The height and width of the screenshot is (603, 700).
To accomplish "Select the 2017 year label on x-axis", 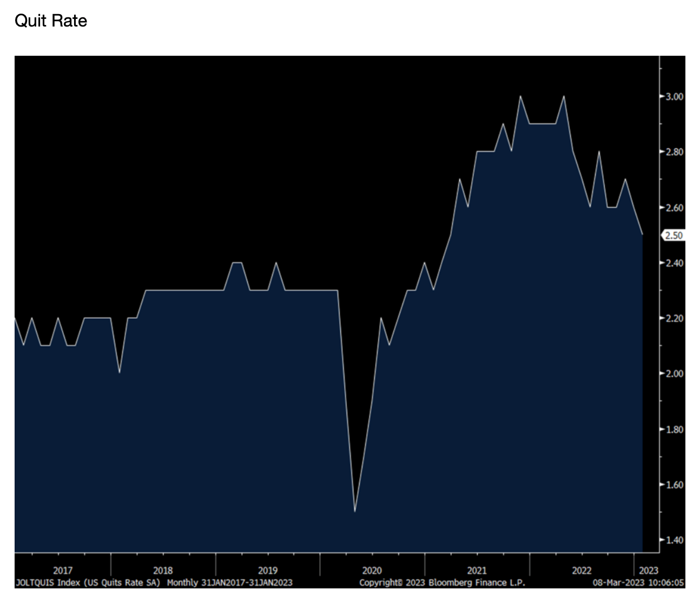I will (x=63, y=571).
